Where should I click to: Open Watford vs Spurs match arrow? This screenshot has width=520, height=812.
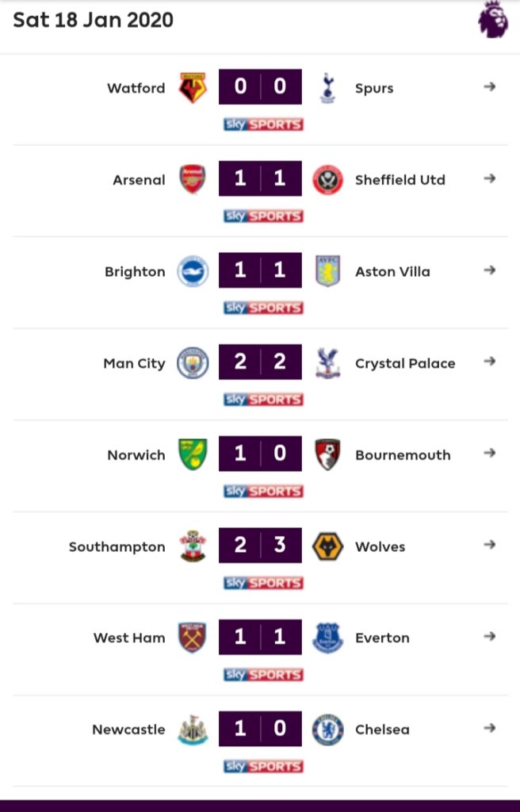(x=490, y=87)
